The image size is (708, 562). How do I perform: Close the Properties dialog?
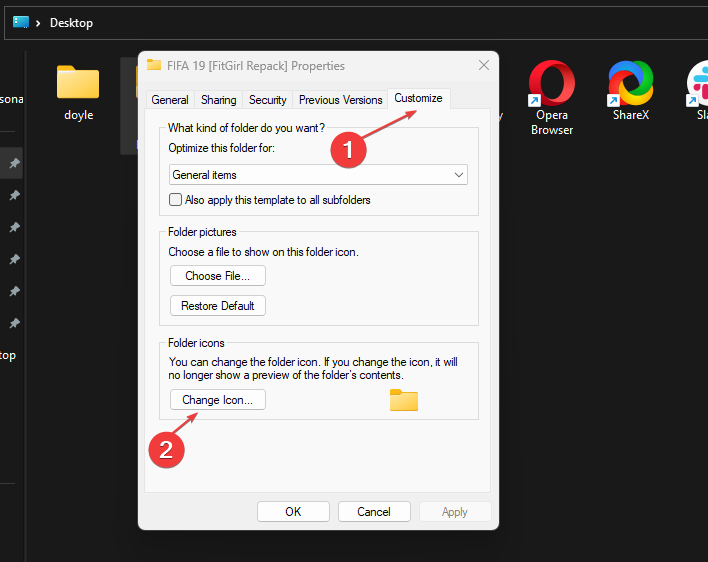coord(484,65)
